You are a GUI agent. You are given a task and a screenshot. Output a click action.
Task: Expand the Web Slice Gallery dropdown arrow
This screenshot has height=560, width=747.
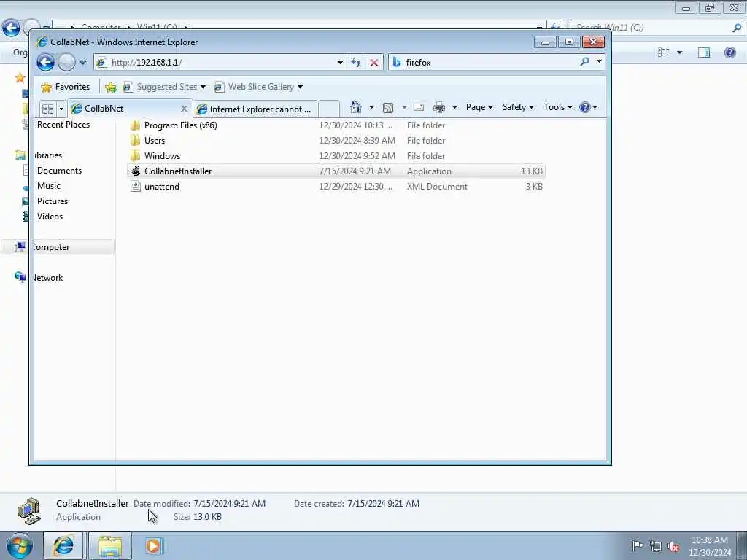(x=300, y=87)
